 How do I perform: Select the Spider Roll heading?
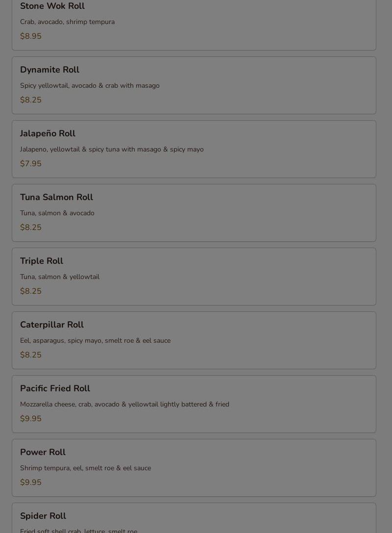pyautogui.click(x=43, y=516)
